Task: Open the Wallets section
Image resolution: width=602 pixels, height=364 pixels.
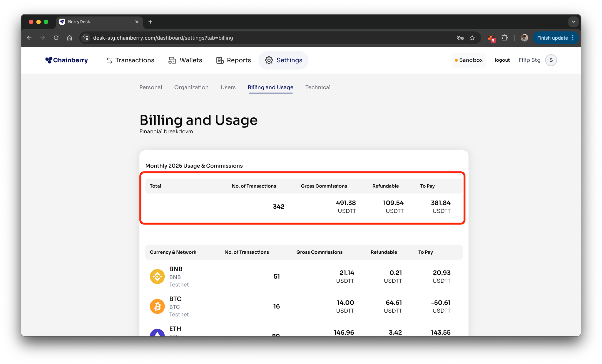Action: (185, 60)
